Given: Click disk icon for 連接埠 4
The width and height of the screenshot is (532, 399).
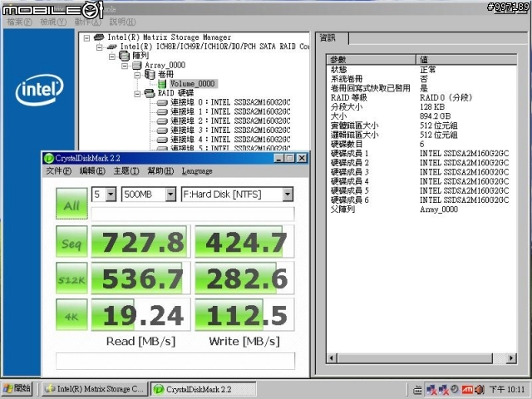Looking at the screenshot, I should (162, 140).
